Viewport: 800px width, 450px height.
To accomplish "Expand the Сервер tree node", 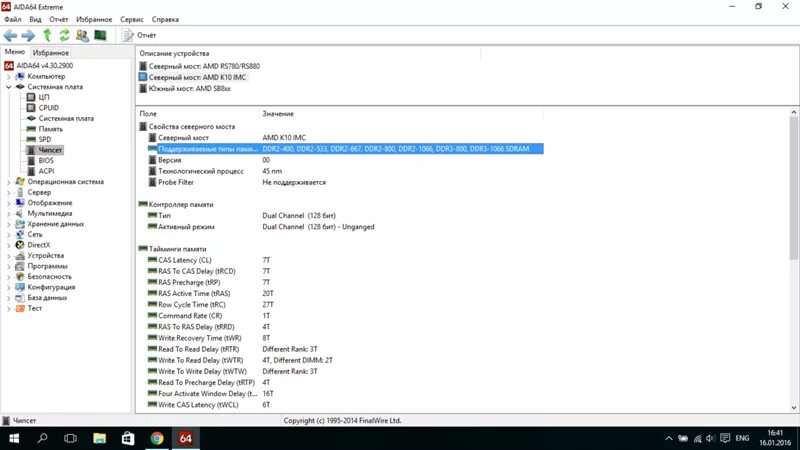I will point(8,192).
